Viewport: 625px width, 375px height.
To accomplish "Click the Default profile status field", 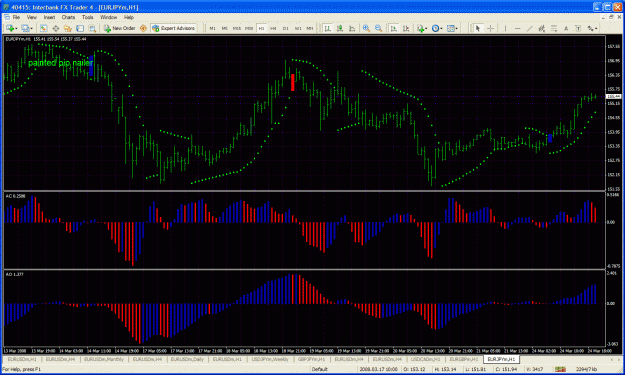I will pyautogui.click(x=319, y=369).
